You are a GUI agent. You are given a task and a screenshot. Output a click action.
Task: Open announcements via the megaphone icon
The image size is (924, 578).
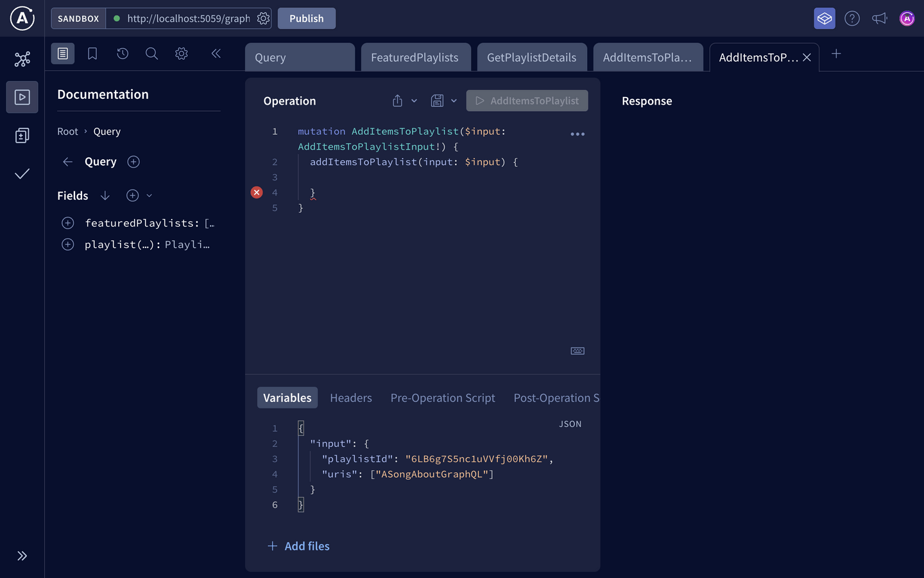pyautogui.click(x=879, y=18)
